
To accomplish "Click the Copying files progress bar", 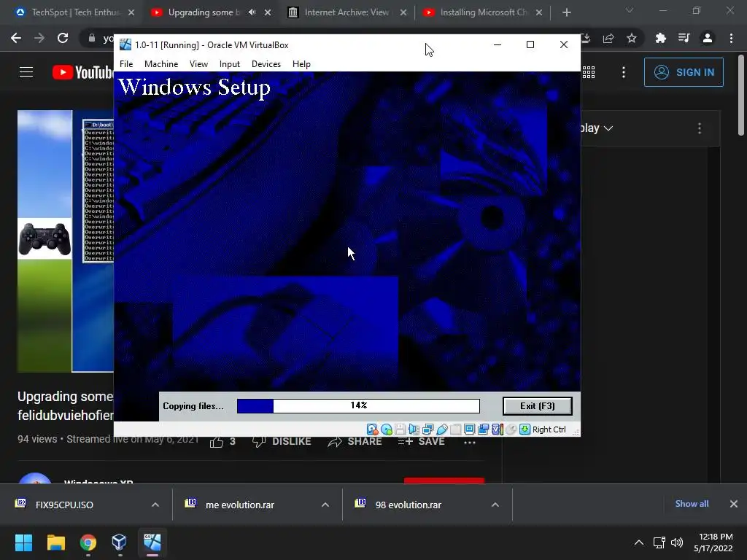I will tap(358, 405).
